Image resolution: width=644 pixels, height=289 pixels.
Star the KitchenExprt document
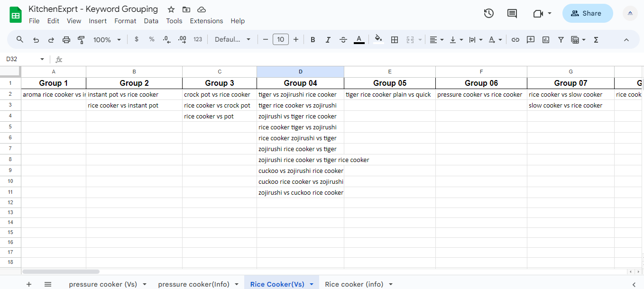coord(171,9)
